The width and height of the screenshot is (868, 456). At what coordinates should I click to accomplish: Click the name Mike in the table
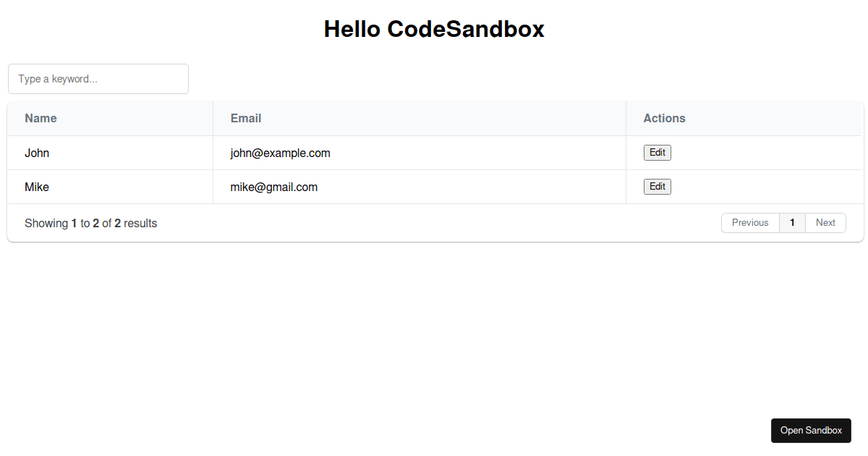(37, 187)
